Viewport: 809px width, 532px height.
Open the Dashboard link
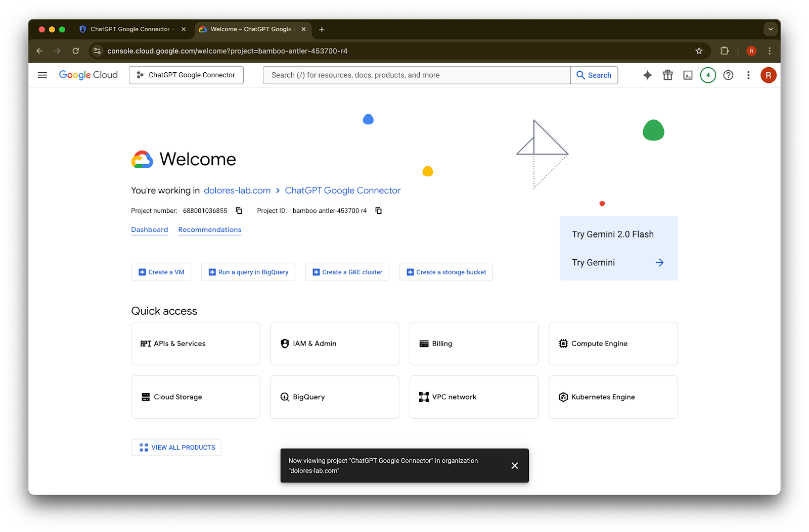point(150,230)
